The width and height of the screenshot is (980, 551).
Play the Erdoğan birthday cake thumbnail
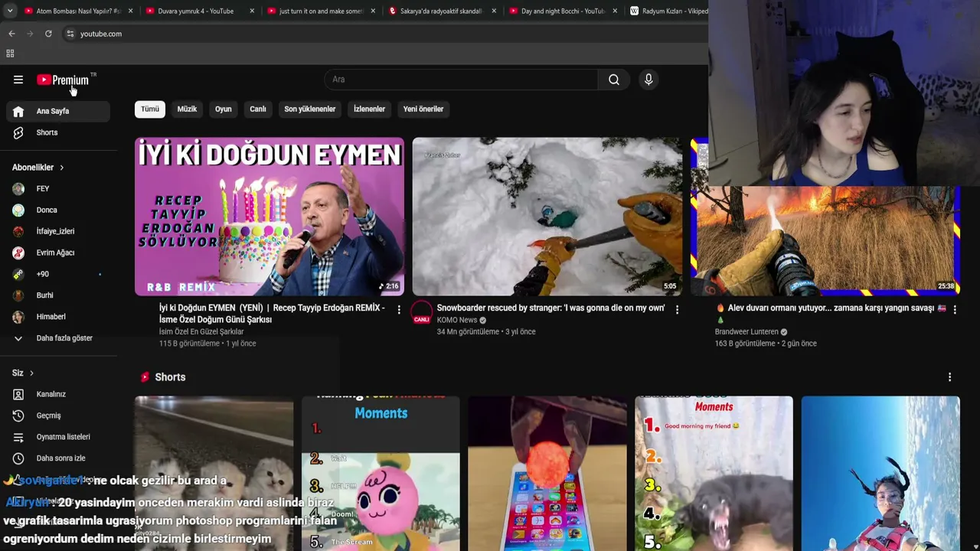click(x=269, y=217)
